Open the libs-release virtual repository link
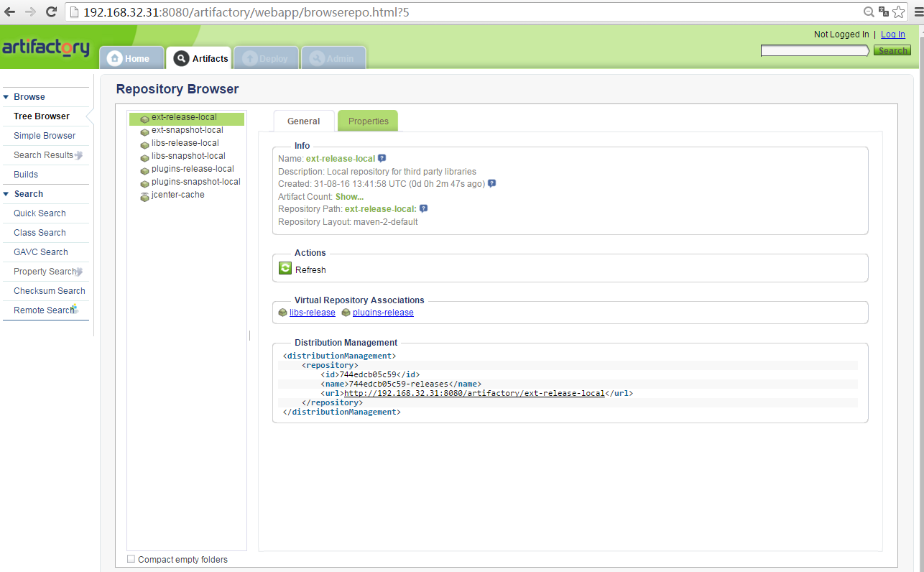This screenshot has height=572, width=924. [x=313, y=313]
